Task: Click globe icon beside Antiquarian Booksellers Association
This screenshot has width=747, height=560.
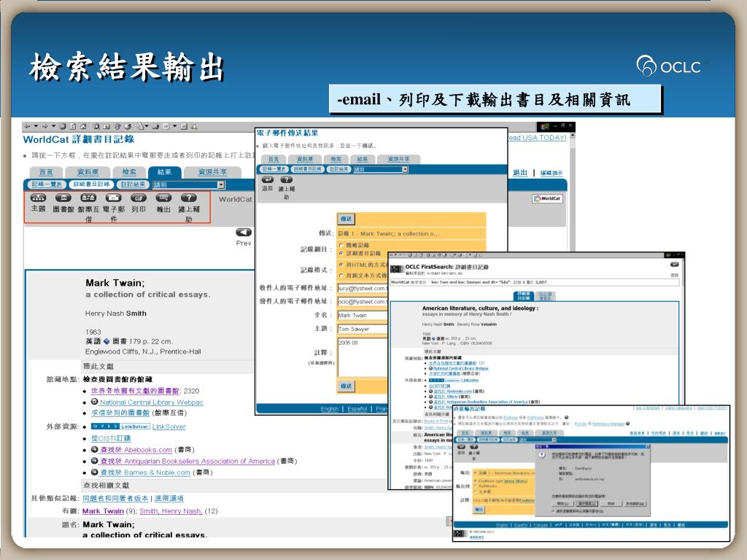Action: point(94,461)
